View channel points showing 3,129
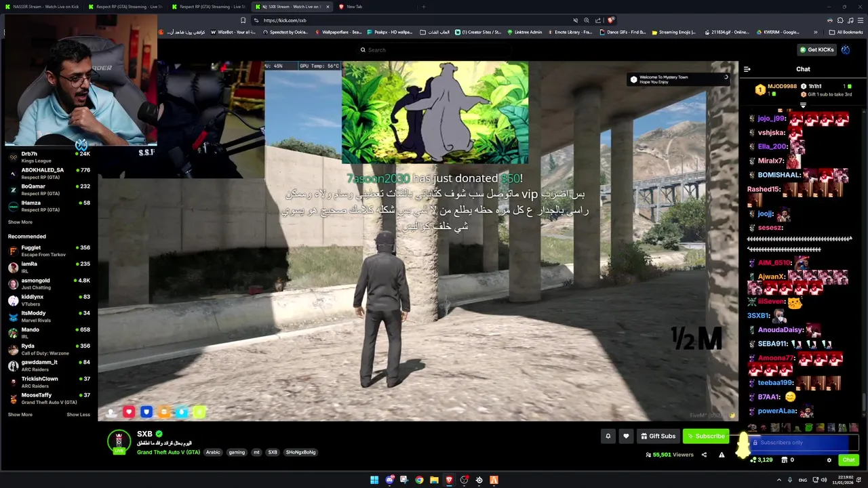This screenshot has height=488, width=868. [761, 460]
